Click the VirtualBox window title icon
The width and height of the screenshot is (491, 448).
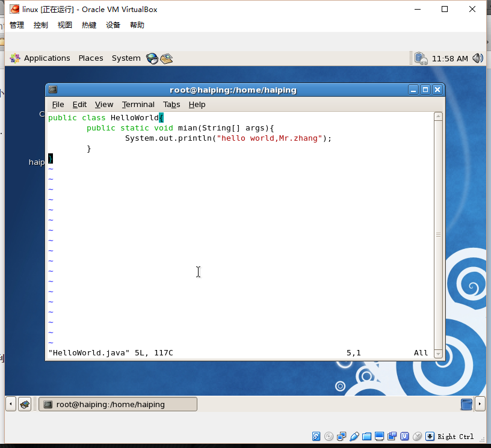(14, 10)
